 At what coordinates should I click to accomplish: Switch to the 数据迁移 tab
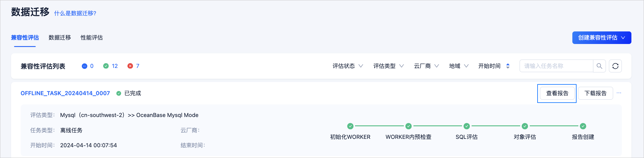[60, 38]
